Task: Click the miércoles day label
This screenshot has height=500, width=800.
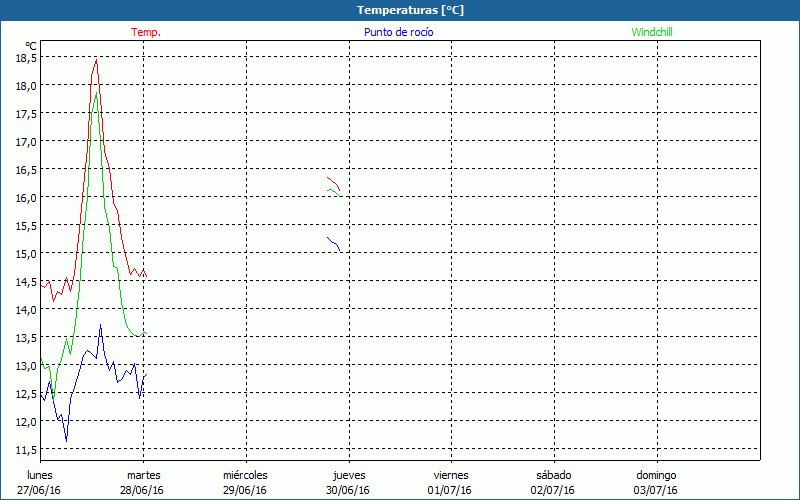Action: pos(245,475)
